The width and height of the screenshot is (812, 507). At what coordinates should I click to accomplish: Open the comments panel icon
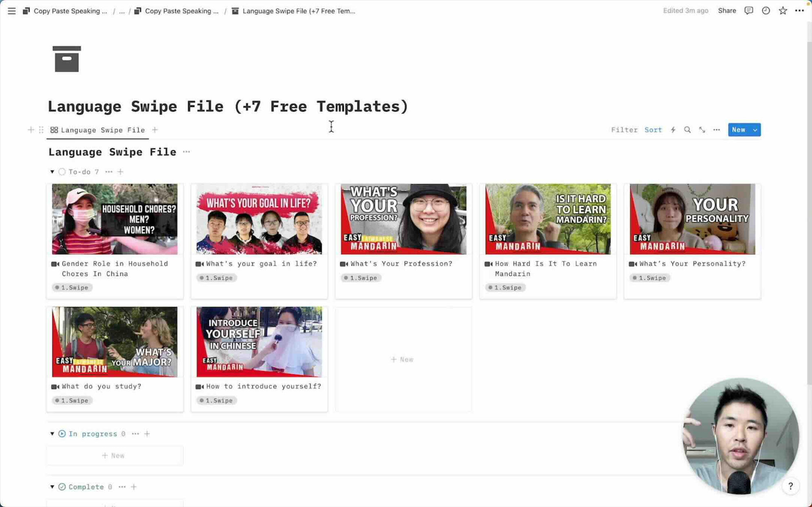click(x=748, y=11)
